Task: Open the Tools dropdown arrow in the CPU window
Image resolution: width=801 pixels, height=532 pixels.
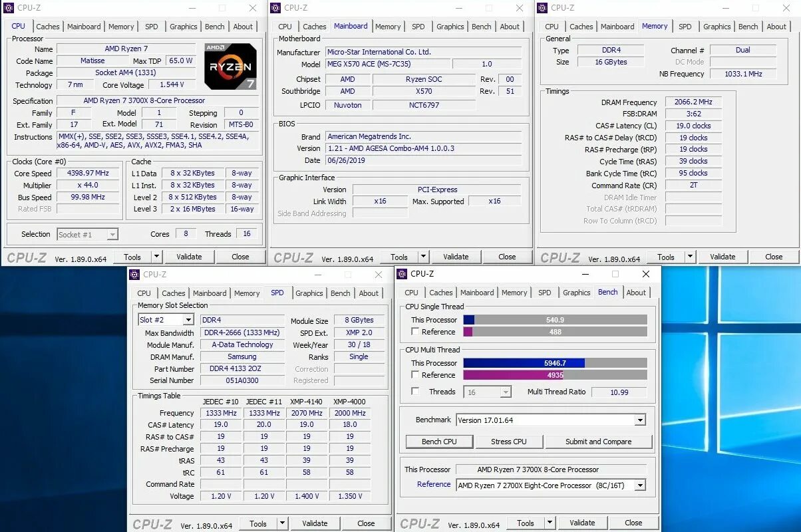Action: coord(157,257)
